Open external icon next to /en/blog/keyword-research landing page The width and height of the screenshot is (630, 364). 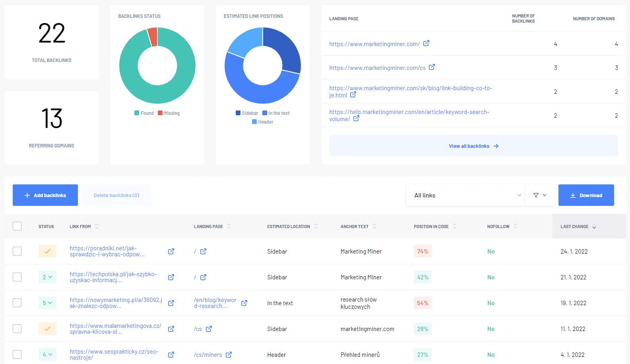pyautogui.click(x=244, y=303)
